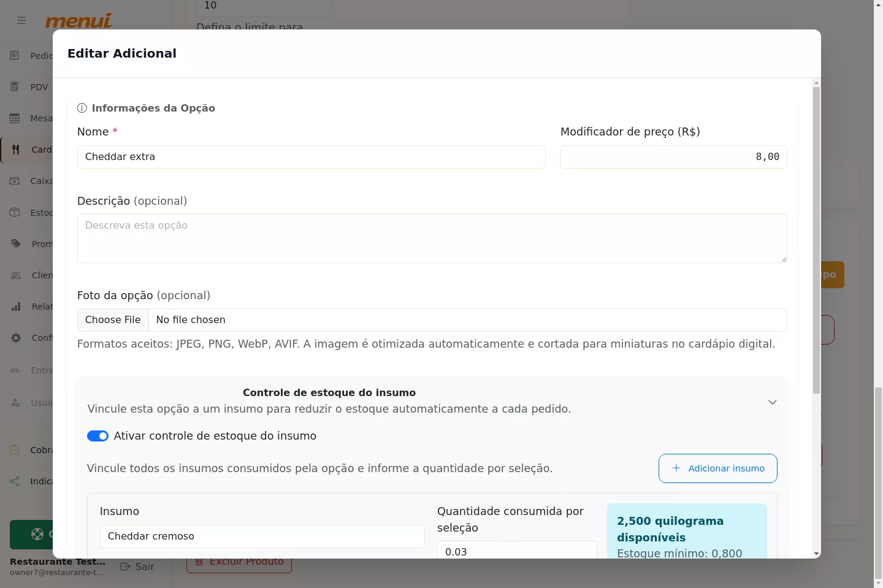Open the Clientes people icon
The width and height of the screenshot is (883, 588).
[16, 275]
